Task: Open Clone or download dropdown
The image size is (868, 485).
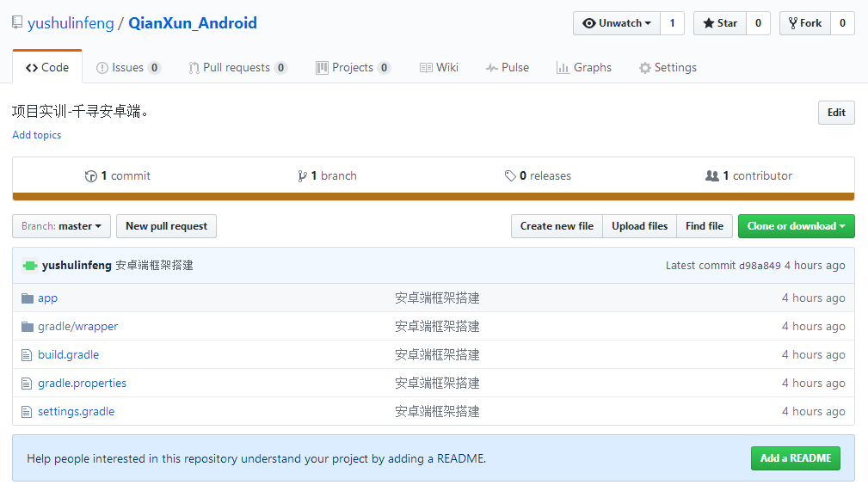Action: pyautogui.click(x=796, y=226)
